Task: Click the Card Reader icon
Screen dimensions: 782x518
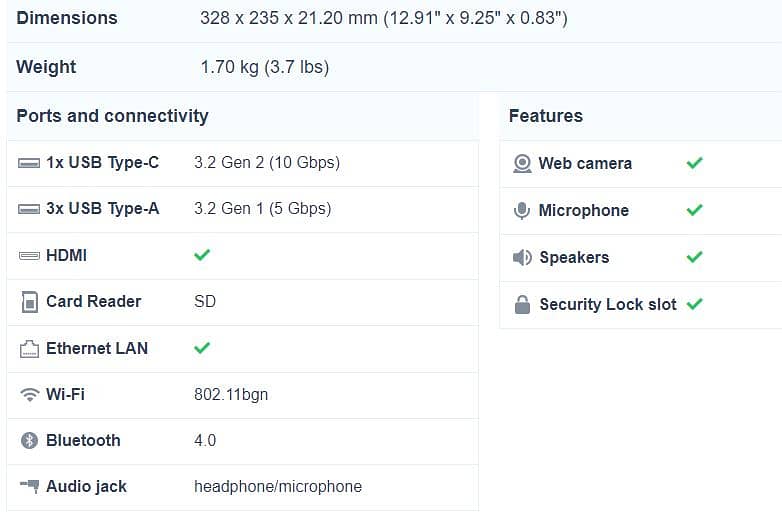Action: [29, 302]
